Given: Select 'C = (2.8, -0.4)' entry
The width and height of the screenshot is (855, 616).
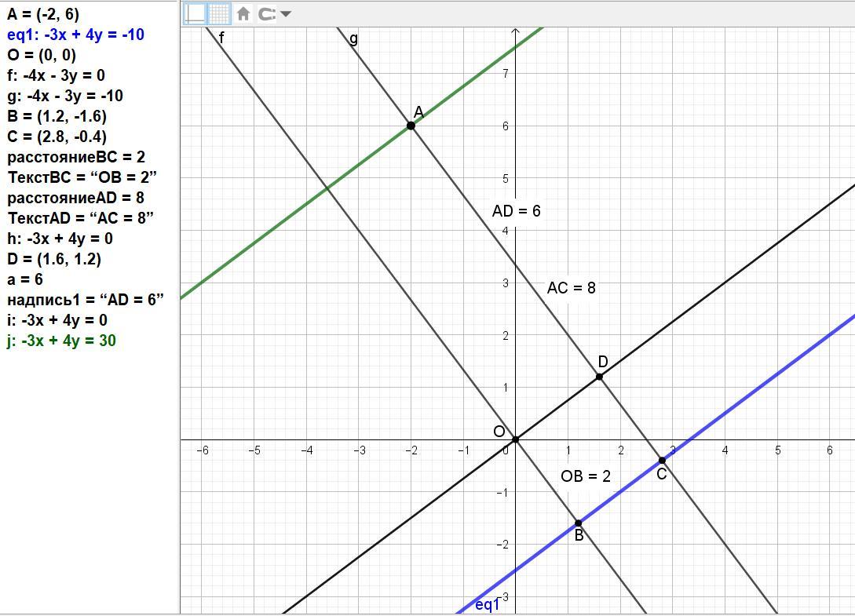Looking at the screenshot, I should [x=57, y=137].
